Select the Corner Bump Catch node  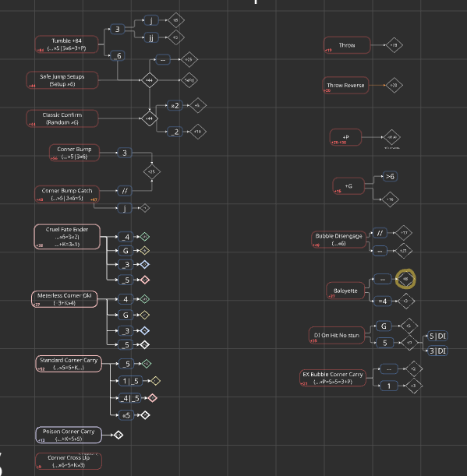67,194
